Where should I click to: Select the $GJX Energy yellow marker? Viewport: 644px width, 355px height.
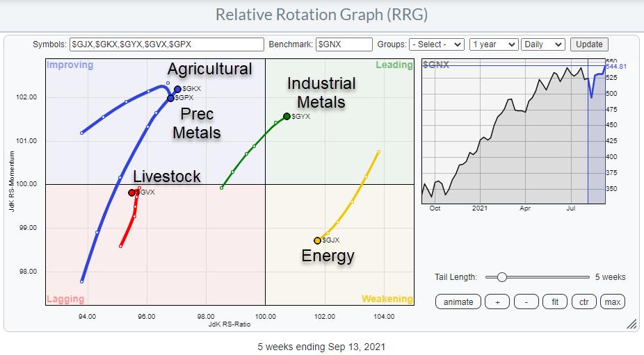[318, 240]
